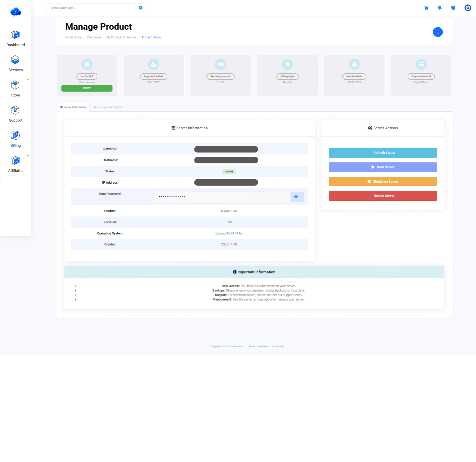This screenshot has height=462, width=476.
Task: Open My Products & Services breadcrumb
Action: click(x=121, y=37)
